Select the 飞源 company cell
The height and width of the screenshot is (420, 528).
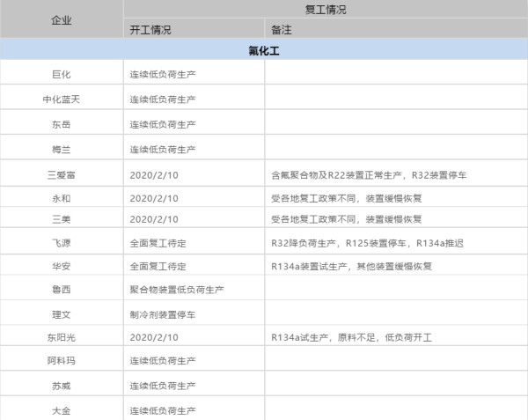tap(62, 243)
